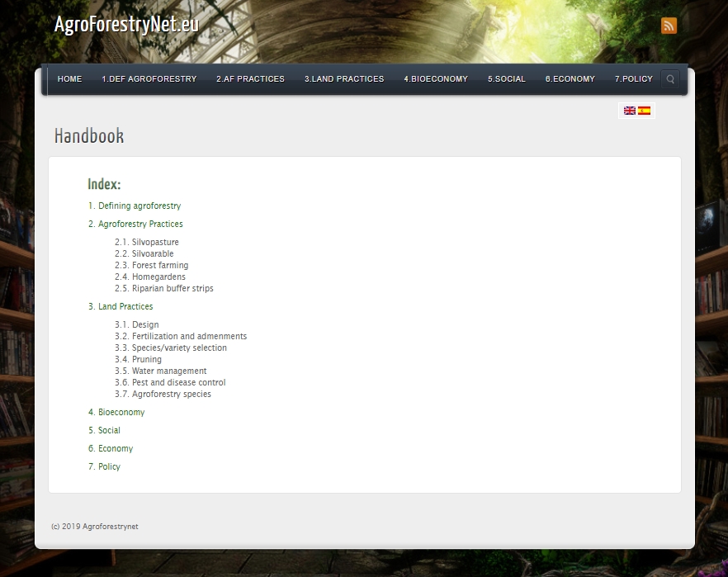The image size is (728, 577).
Task: Open the 2.3. Forest farming entry
Action: 151,265
